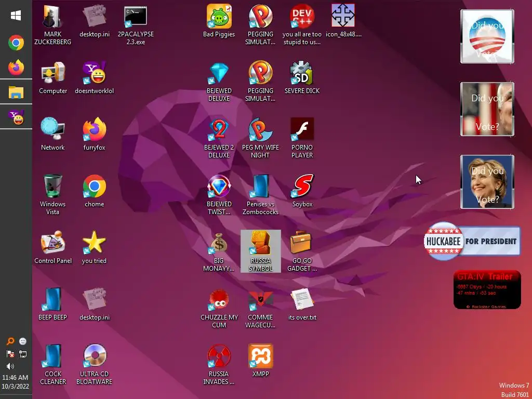Select the doesntworklol Yahoo shortcut

[95, 78]
